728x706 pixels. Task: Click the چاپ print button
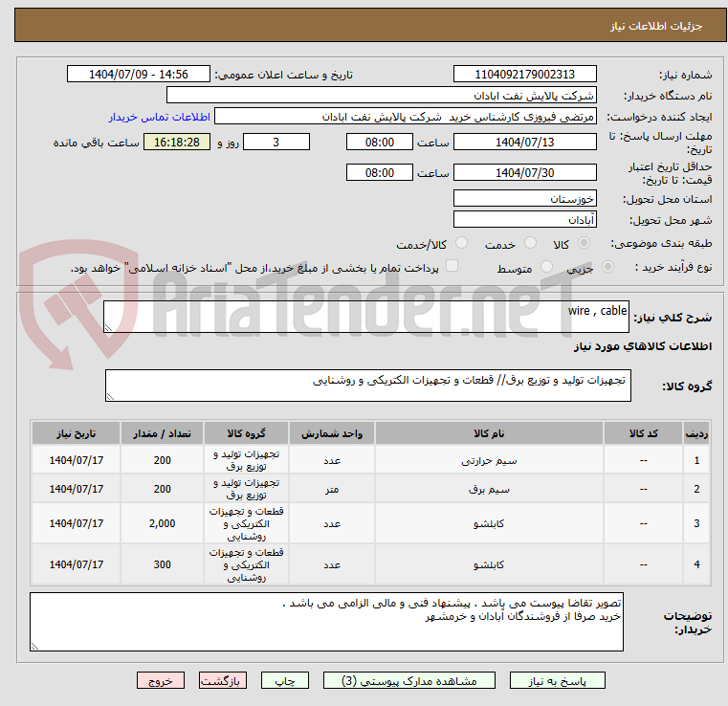tap(285, 680)
